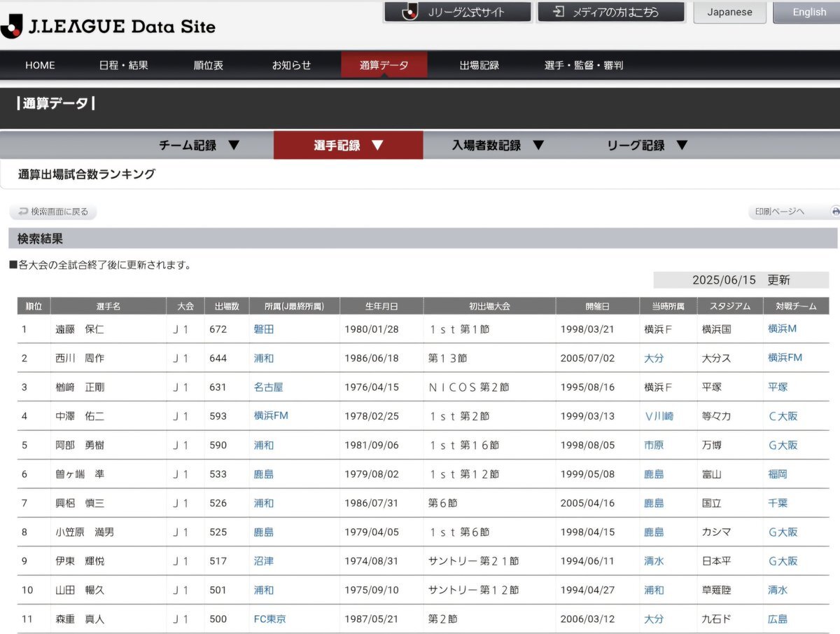This screenshot has height=634, width=840.
Task: Open the メディアの方はこちら login button
Action: click(x=610, y=12)
